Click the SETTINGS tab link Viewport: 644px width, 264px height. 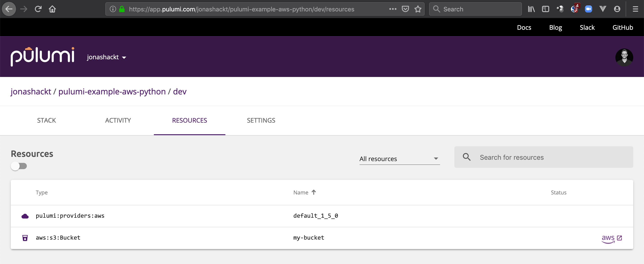[x=261, y=120]
